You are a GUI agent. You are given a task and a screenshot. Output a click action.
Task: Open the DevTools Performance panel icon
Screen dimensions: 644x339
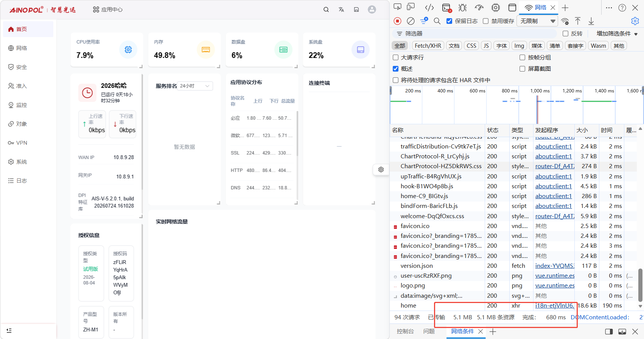(x=479, y=8)
